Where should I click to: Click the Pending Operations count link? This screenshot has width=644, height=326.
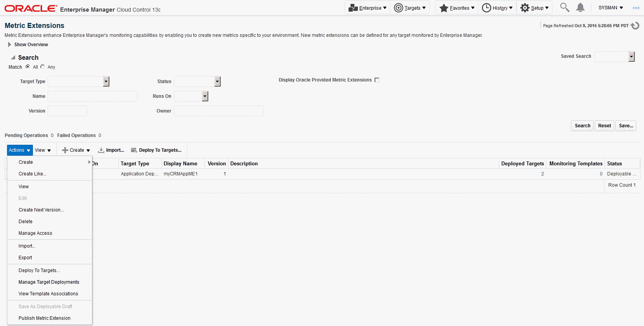click(52, 135)
